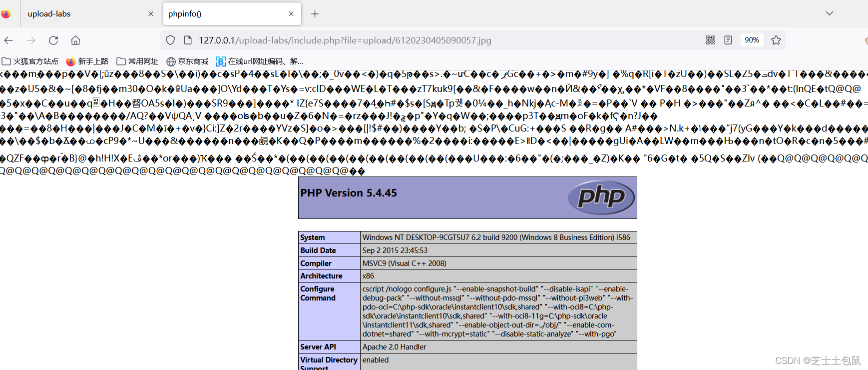868x370 pixels.
Task: Click the PHP Version 5.4.45 heading
Action: tap(349, 193)
